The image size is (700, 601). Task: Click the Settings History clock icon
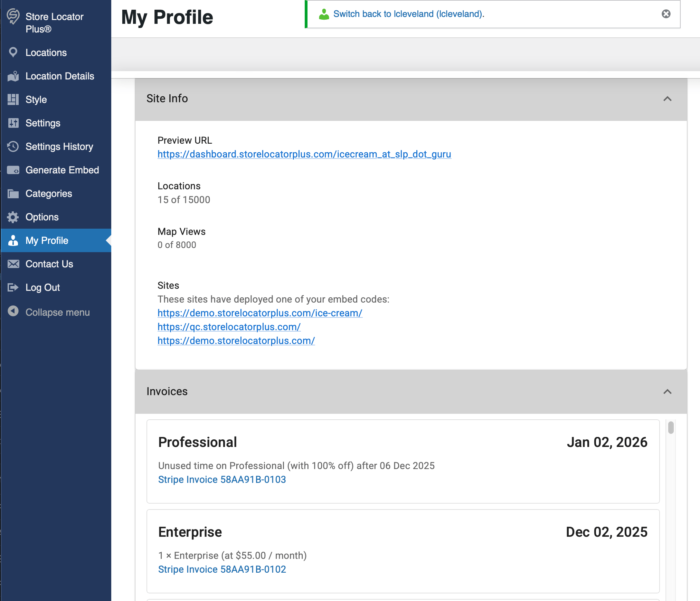(13, 146)
